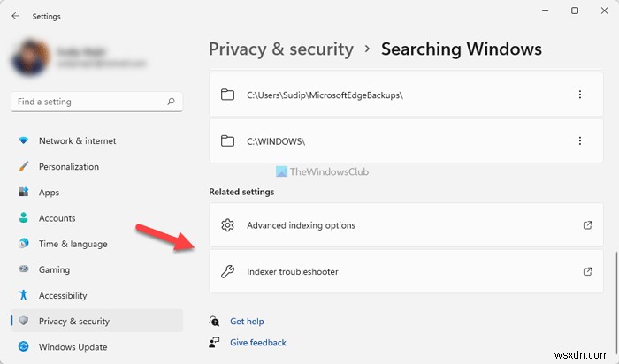The image size is (619, 364).
Task: Open Advanced indexing options external link icon
Action: tap(588, 225)
